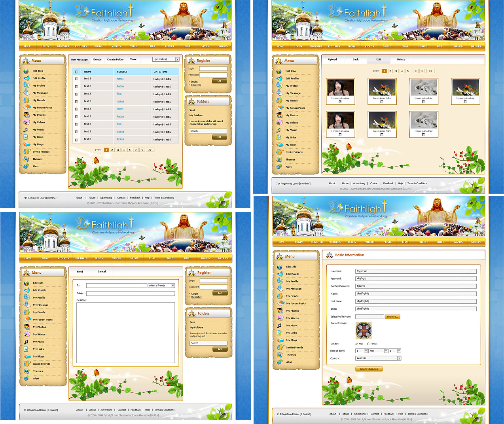504x424 pixels.
Task: Click the My Music note icon beside the inbox list
Action: pyautogui.click(x=26, y=130)
